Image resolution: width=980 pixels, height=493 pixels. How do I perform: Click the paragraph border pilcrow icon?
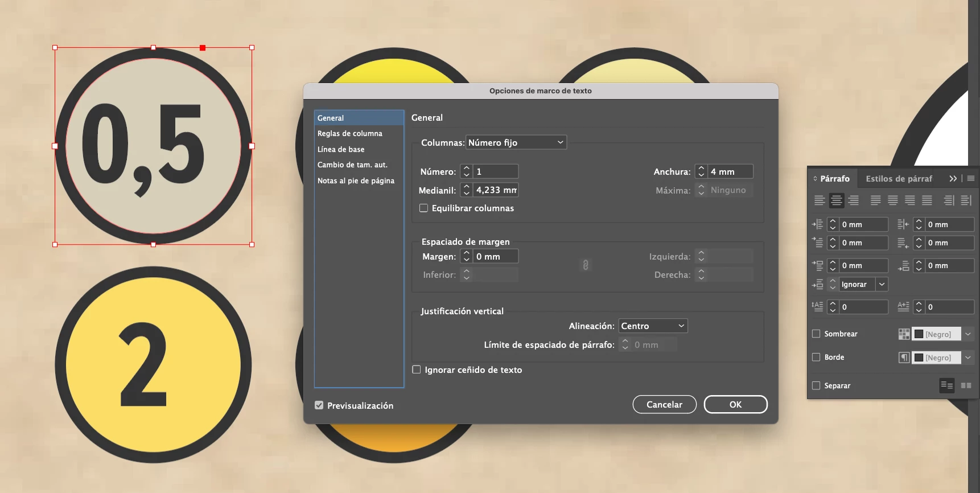(904, 358)
